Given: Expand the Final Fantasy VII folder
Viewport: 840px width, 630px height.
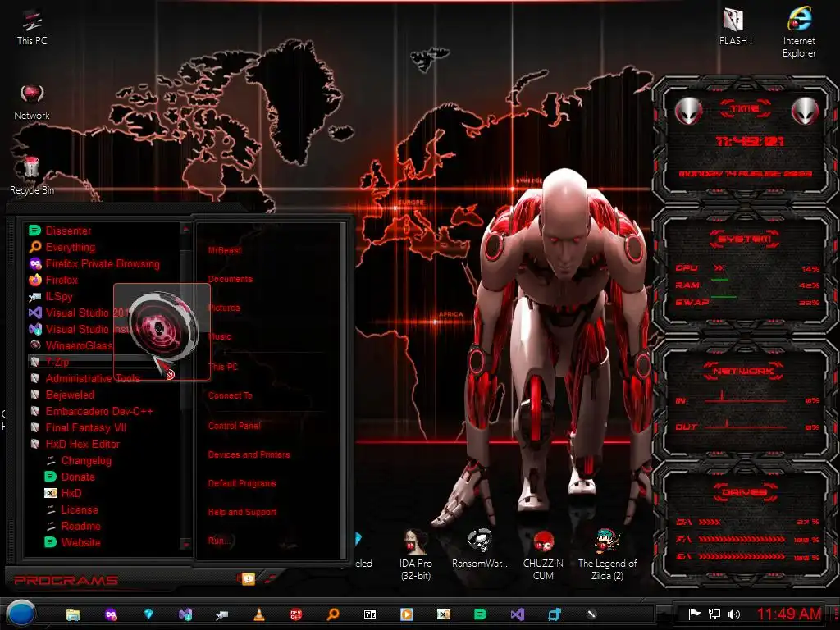Looking at the screenshot, I should (78, 427).
